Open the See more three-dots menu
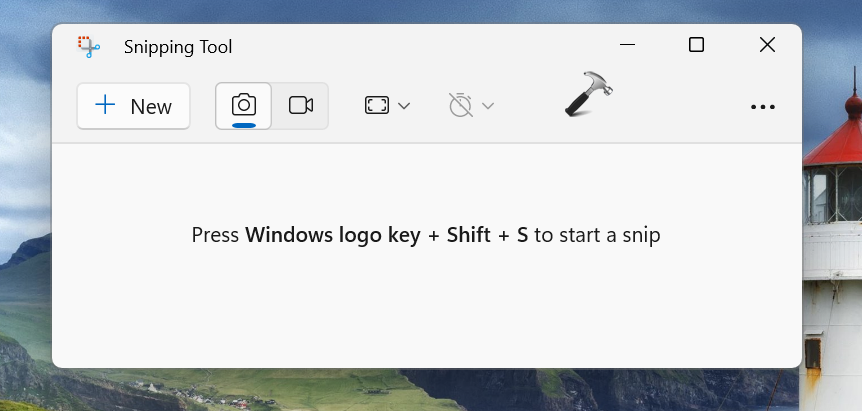Image resolution: width=862 pixels, height=411 pixels. pos(762,107)
